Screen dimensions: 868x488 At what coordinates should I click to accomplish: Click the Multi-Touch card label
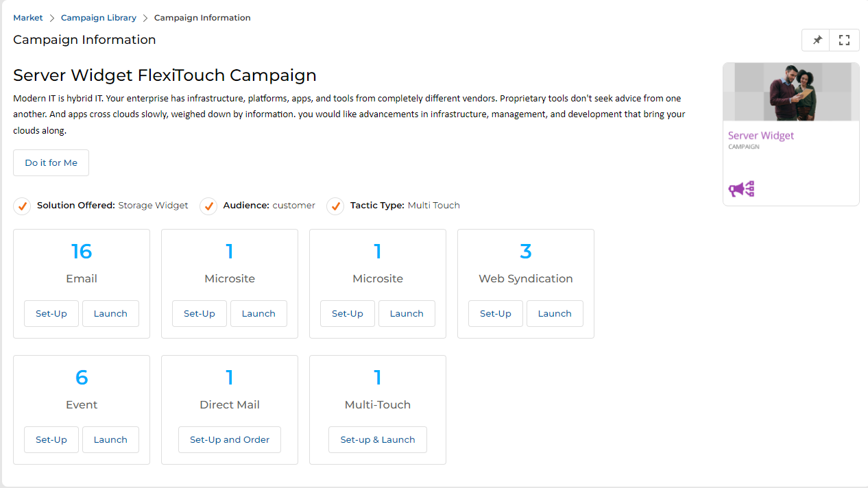[x=378, y=405]
